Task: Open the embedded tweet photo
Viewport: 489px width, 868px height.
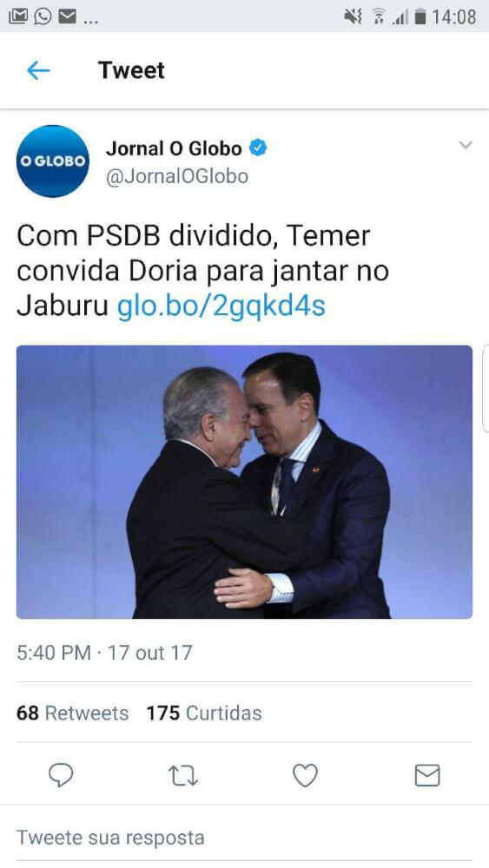Action: coord(244,482)
